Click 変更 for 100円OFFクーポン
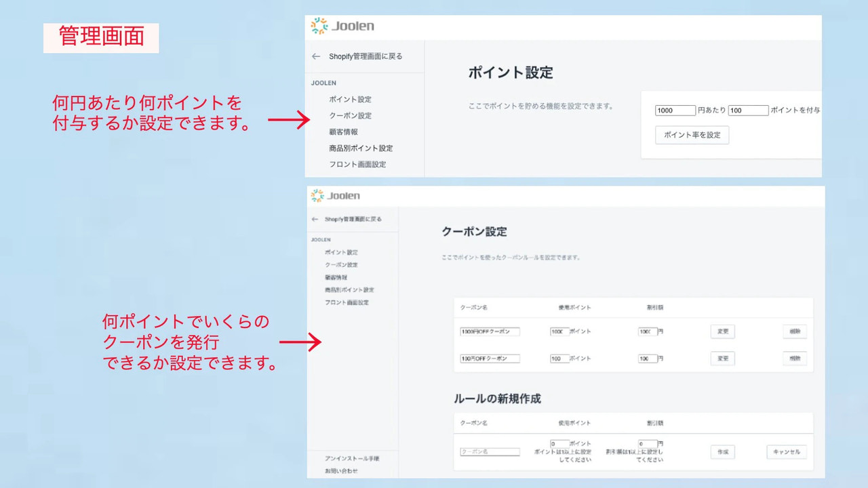The image size is (868, 488). pos(723,359)
